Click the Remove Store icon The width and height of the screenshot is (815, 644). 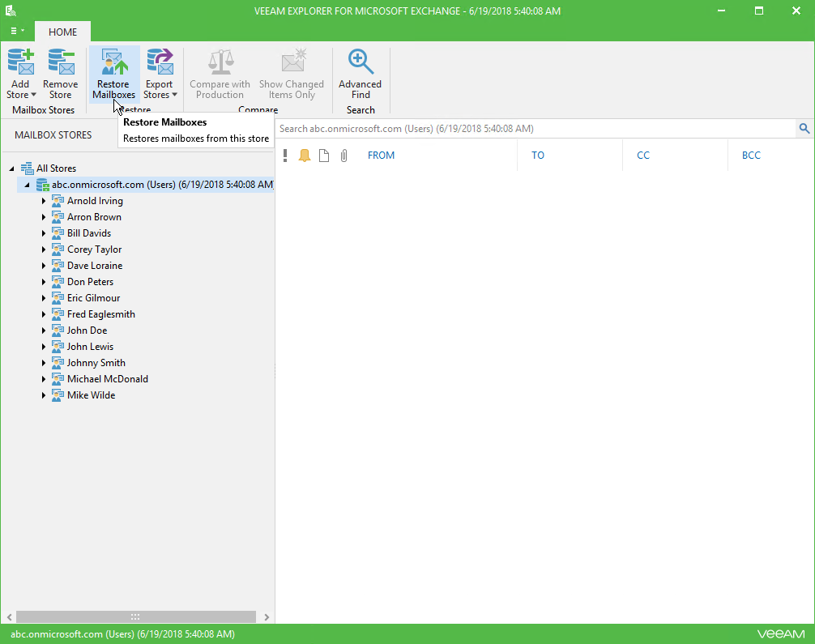tap(61, 62)
